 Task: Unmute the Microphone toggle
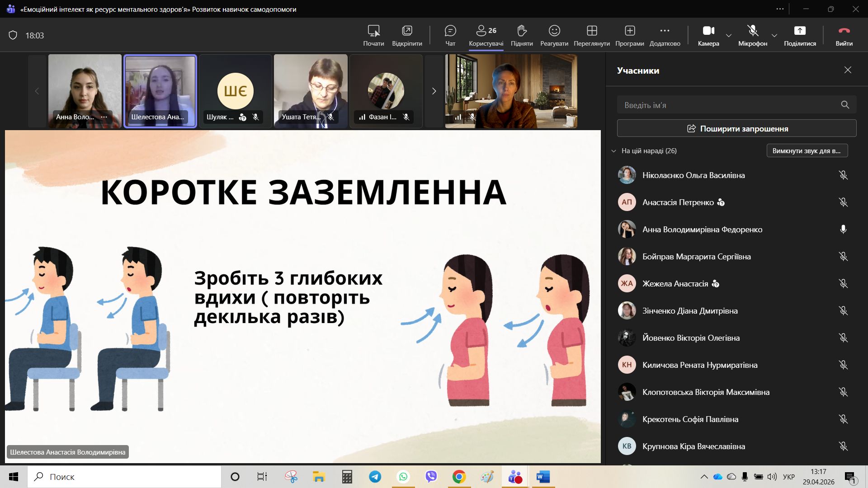[753, 31]
